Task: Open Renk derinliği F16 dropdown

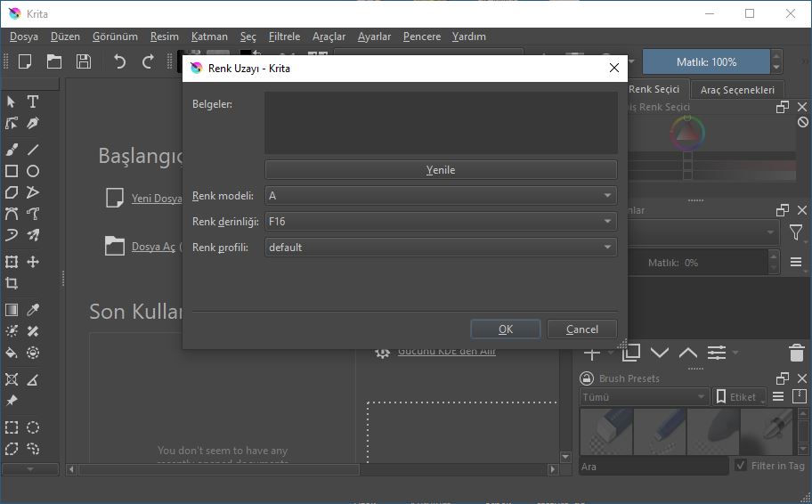Action: 441,221
